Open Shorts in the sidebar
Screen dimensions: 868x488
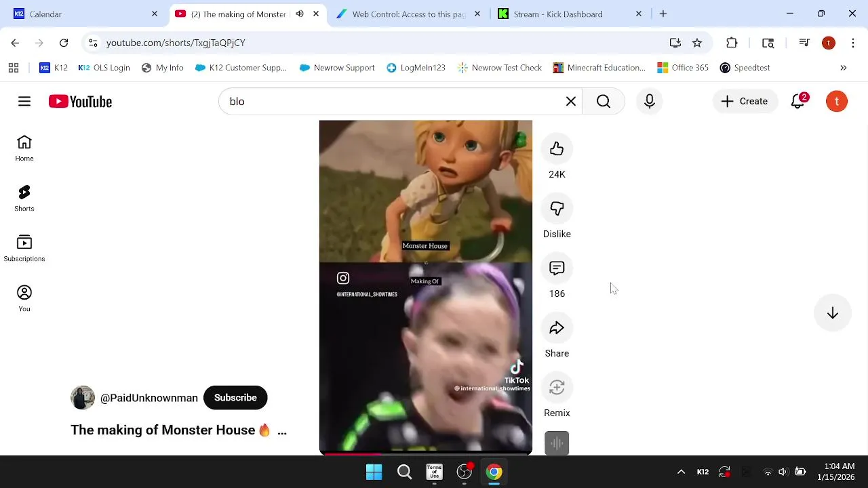[24, 199]
